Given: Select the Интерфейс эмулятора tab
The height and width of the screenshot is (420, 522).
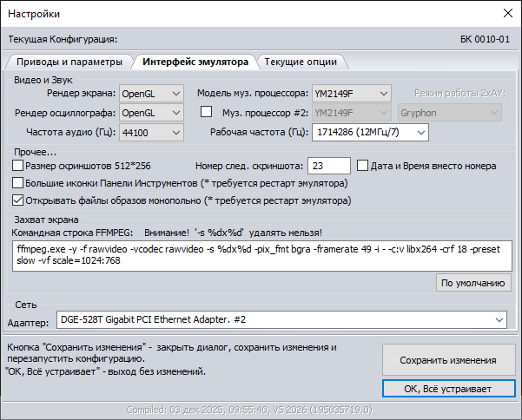Looking at the screenshot, I should [195, 62].
